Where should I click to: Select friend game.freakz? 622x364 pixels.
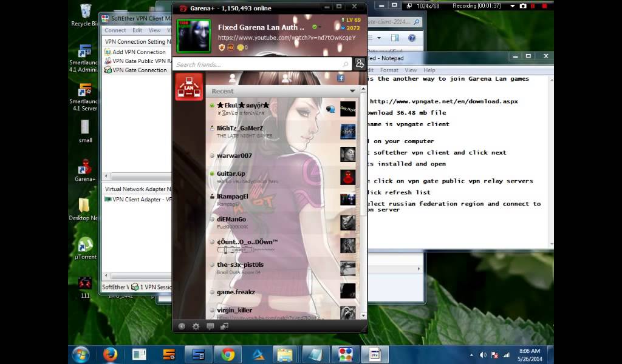pyautogui.click(x=283, y=292)
